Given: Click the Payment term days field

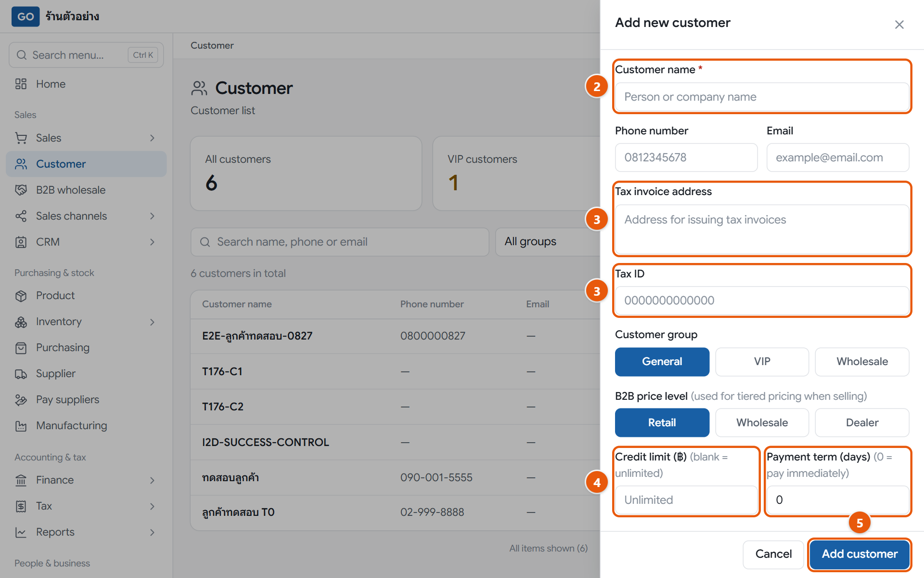Looking at the screenshot, I should 837,499.
